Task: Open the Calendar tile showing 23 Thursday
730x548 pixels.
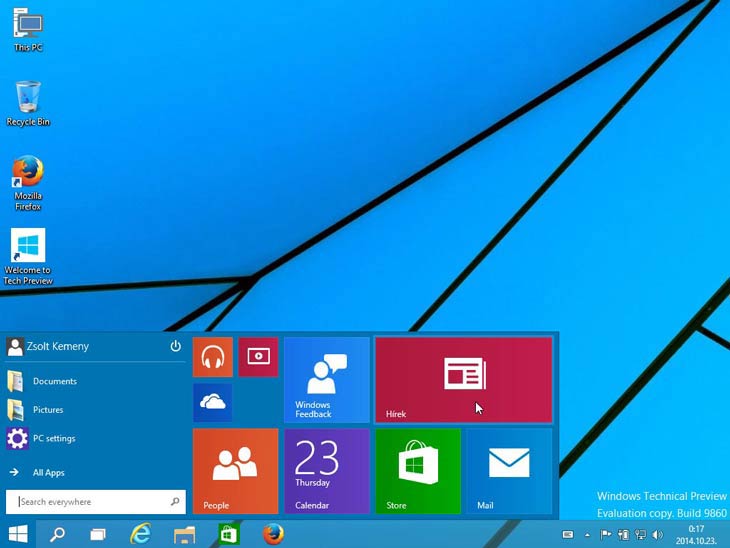Action: 326,471
